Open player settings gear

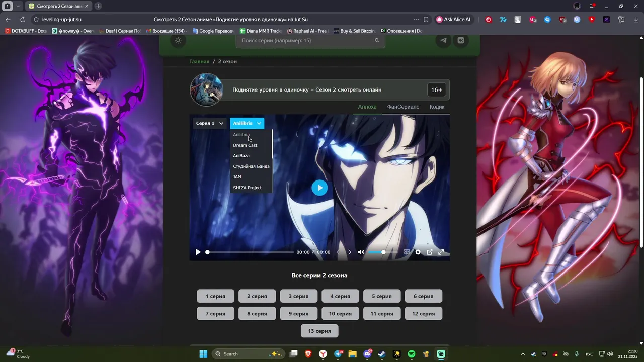click(418, 252)
